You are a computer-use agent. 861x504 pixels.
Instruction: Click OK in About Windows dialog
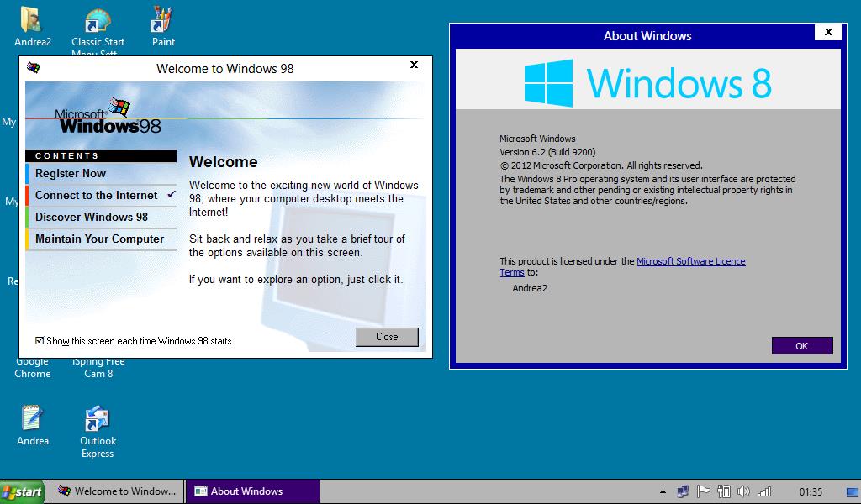[x=802, y=346]
